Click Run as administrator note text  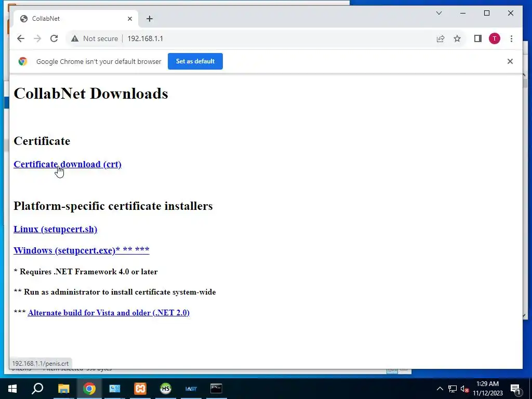[115, 292]
